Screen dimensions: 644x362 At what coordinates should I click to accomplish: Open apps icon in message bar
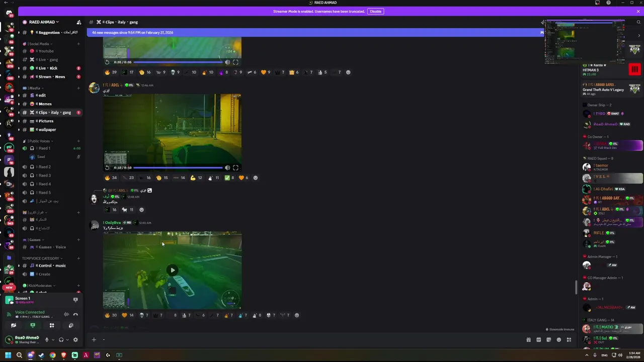click(569, 340)
